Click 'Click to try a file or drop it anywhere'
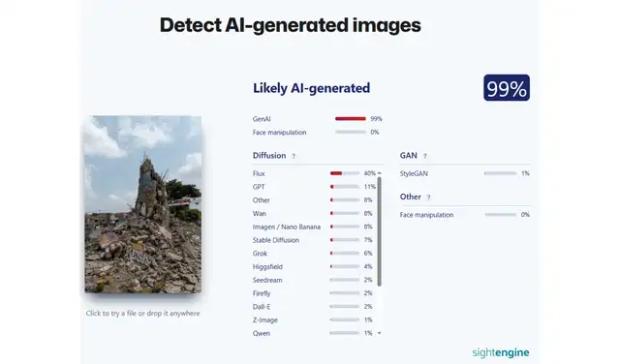 pos(142,314)
